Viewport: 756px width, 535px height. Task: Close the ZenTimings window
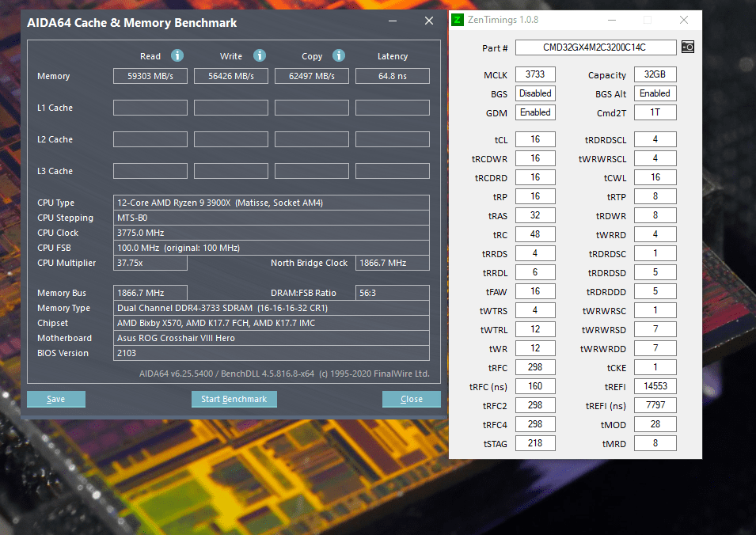tap(684, 20)
